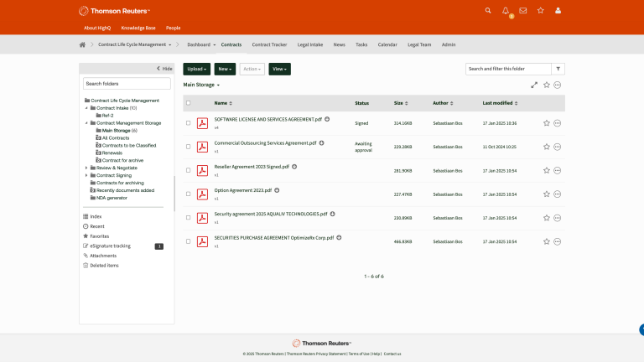Open the notifications bell icon
Screen dimensions: 644x362
tap(506, 11)
